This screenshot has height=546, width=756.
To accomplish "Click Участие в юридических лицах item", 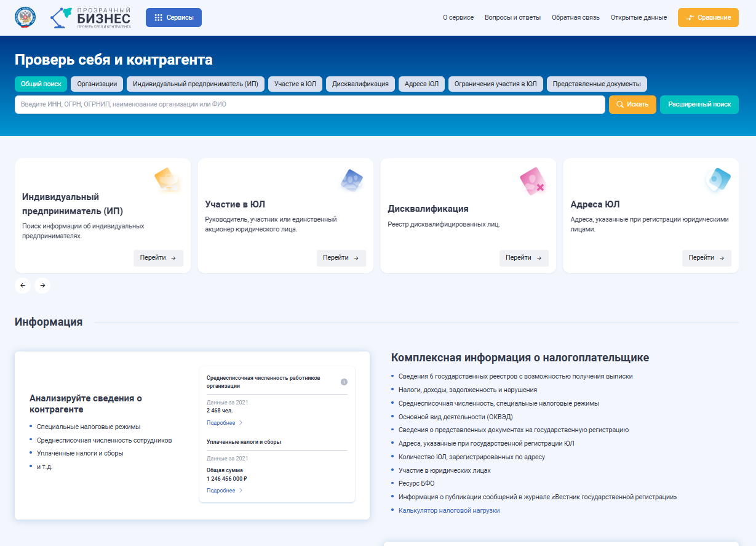I will [444, 470].
